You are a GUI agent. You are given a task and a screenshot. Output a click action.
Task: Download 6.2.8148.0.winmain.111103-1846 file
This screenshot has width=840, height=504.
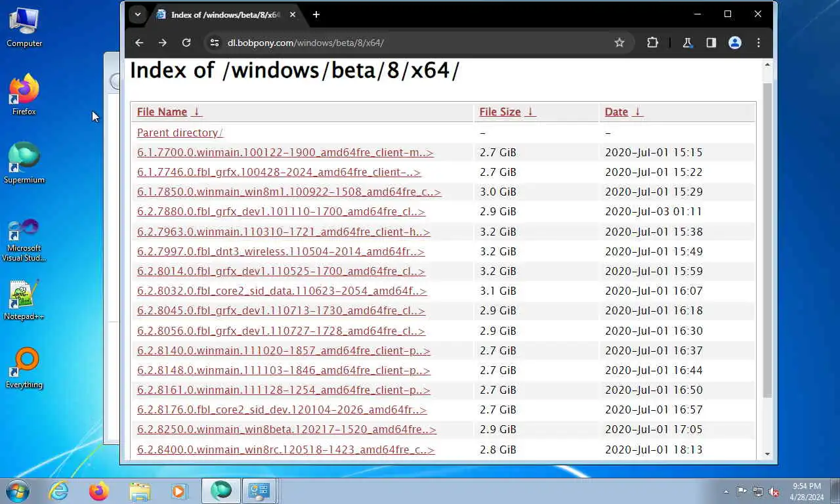(x=283, y=370)
